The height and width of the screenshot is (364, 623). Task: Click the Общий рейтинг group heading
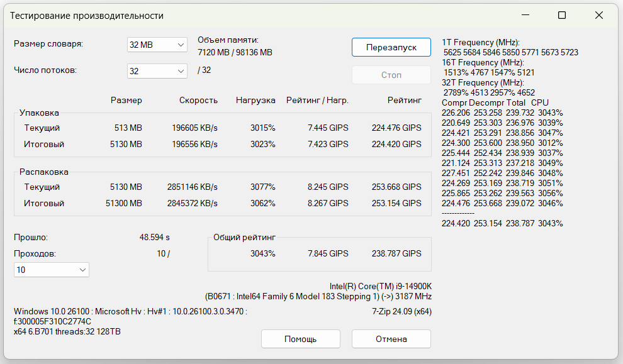click(244, 238)
